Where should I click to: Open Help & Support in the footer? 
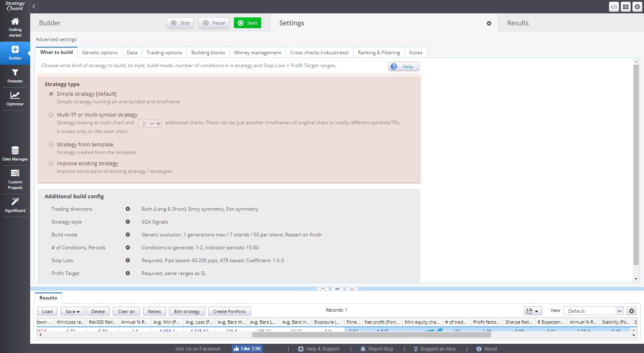(x=318, y=349)
